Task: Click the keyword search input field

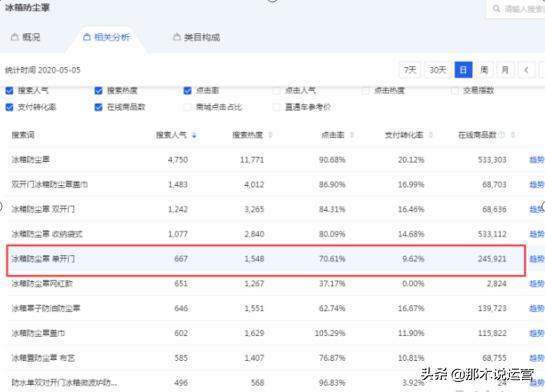Action: tap(515, 9)
